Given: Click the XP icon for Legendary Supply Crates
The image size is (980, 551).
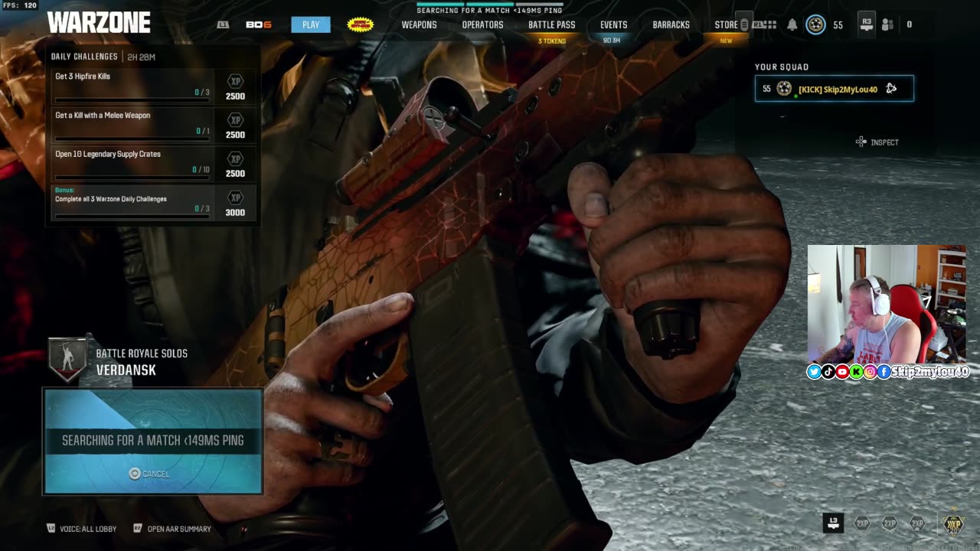Looking at the screenshot, I should click(x=236, y=158).
